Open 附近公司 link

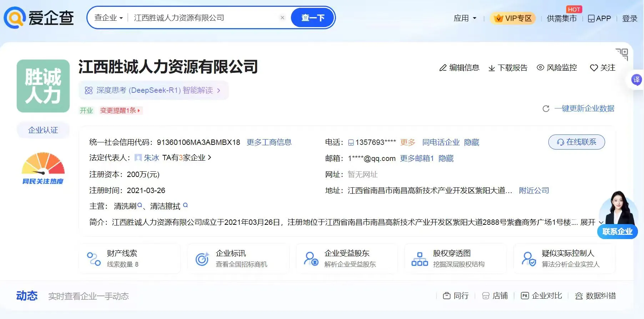[534, 191]
